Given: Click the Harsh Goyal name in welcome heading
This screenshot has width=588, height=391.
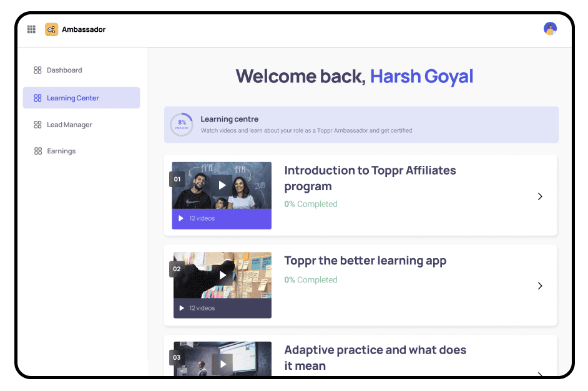Looking at the screenshot, I should click(422, 77).
